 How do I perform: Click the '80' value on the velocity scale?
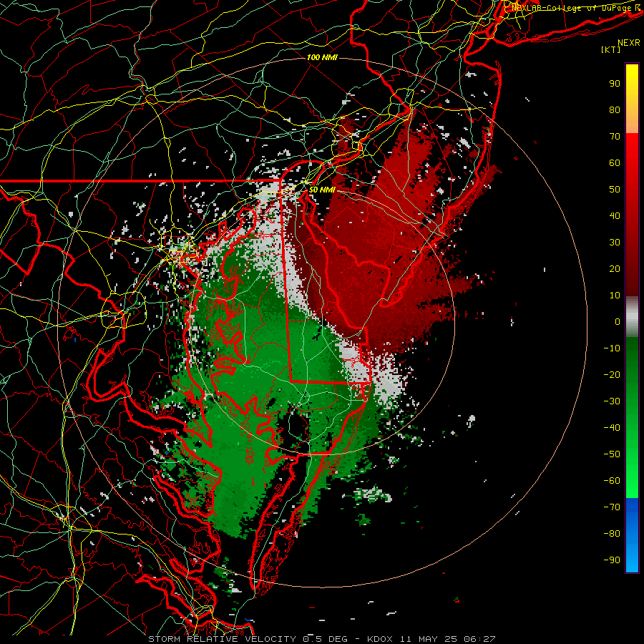click(x=615, y=110)
